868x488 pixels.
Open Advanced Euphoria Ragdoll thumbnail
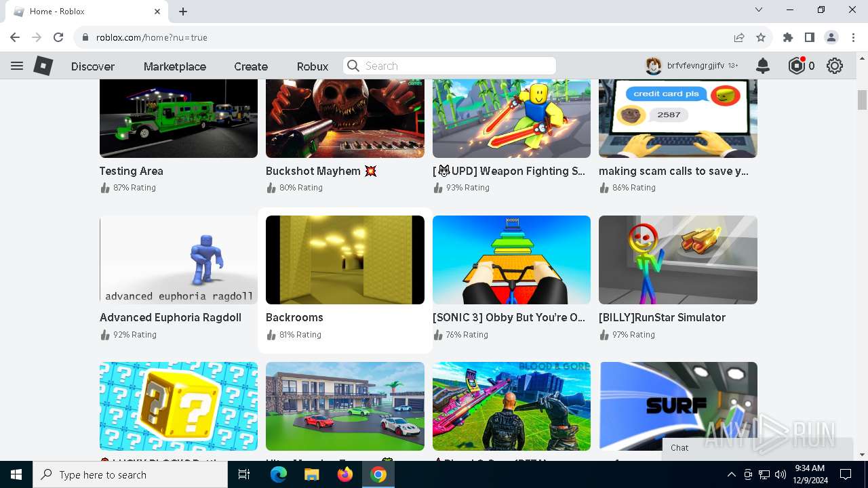pyautogui.click(x=178, y=260)
